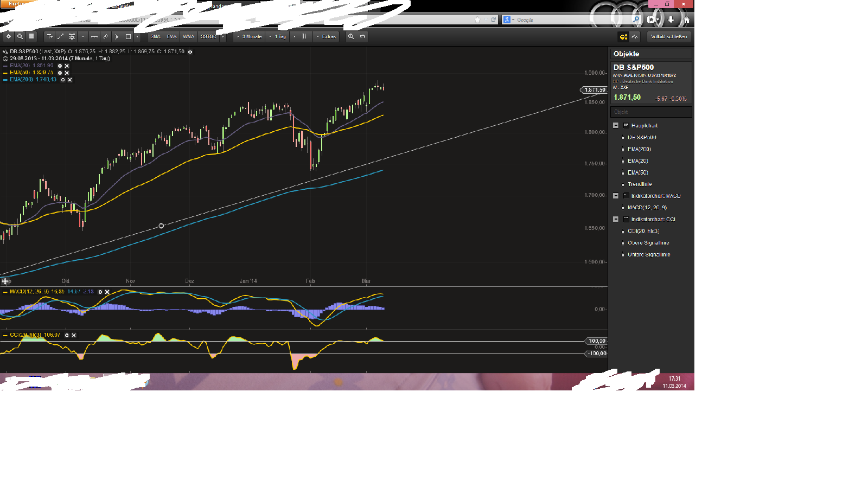
Task: Select DB S&P500 in objects tree
Action: click(x=642, y=137)
